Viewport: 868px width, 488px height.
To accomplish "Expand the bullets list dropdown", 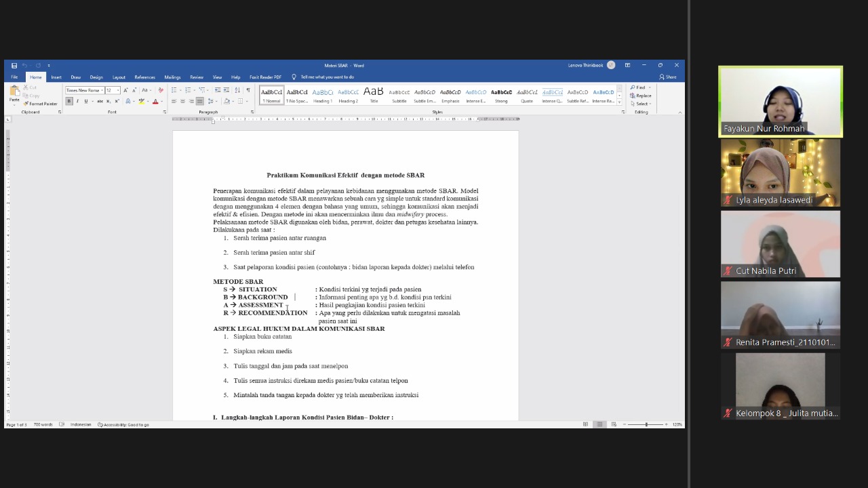I will click(180, 90).
